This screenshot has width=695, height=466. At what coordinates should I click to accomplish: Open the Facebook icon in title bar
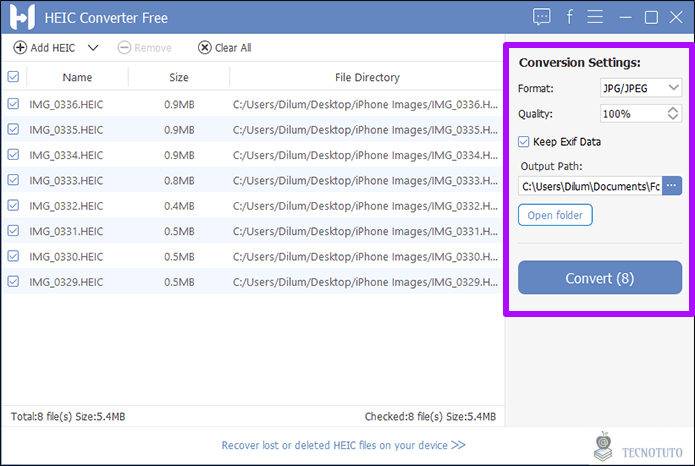(570, 17)
